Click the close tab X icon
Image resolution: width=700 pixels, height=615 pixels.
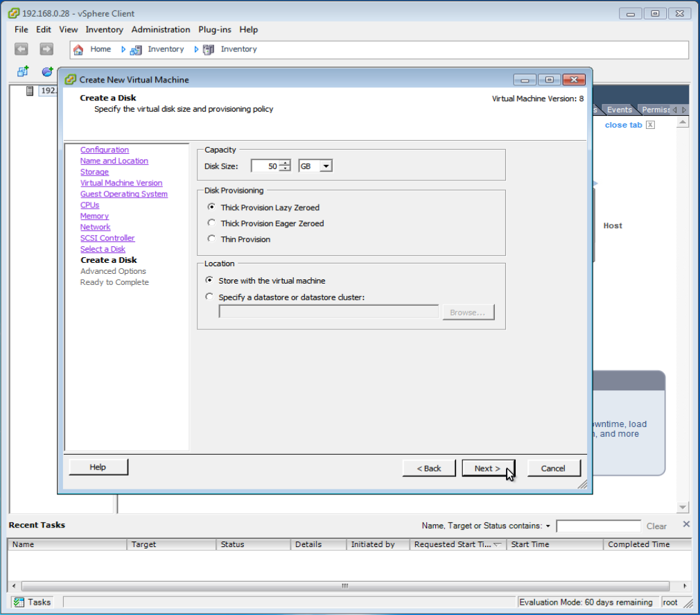651,125
